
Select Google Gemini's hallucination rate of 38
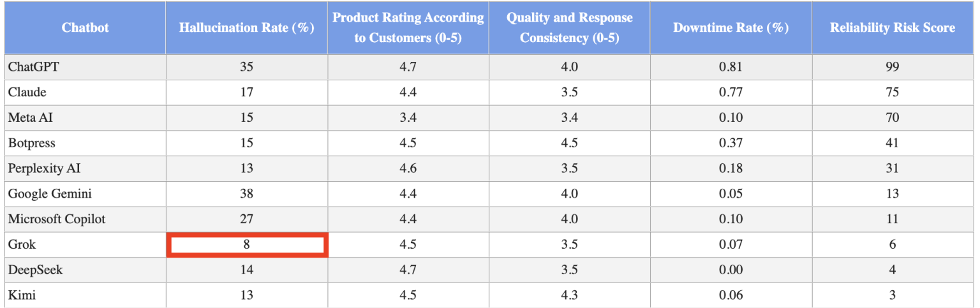(x=246, y=194)
